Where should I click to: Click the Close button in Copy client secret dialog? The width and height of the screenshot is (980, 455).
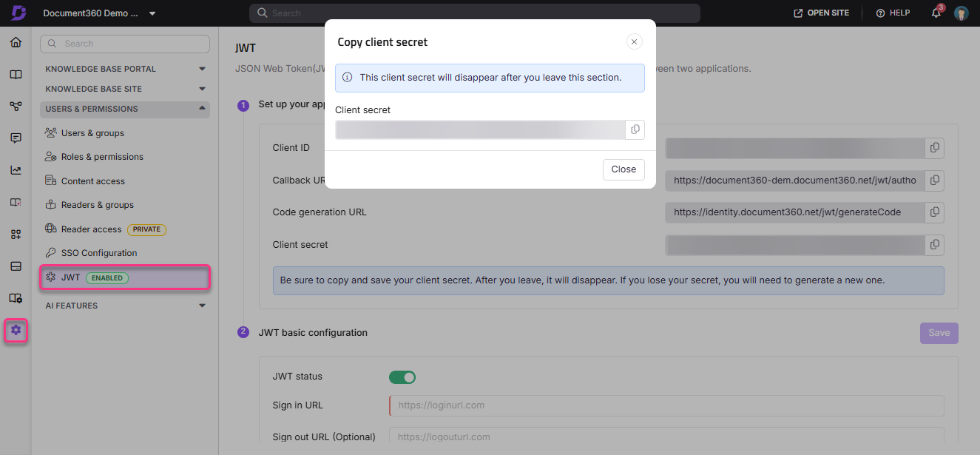click(623, 169)
